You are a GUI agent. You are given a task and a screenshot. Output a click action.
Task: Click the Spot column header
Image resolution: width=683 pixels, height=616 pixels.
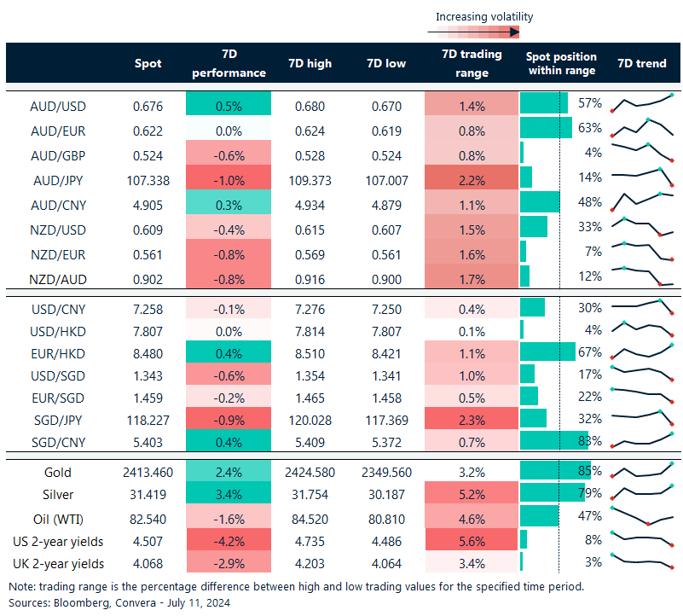point(148,64)
